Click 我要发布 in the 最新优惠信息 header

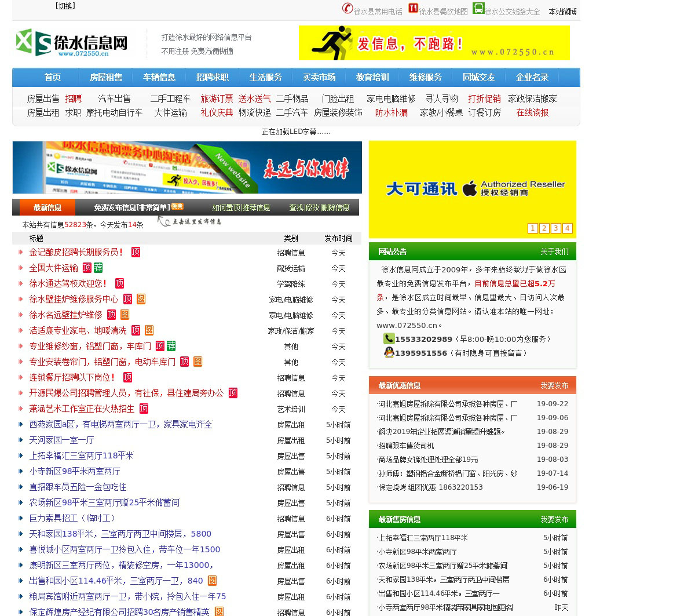coord(554,385)
